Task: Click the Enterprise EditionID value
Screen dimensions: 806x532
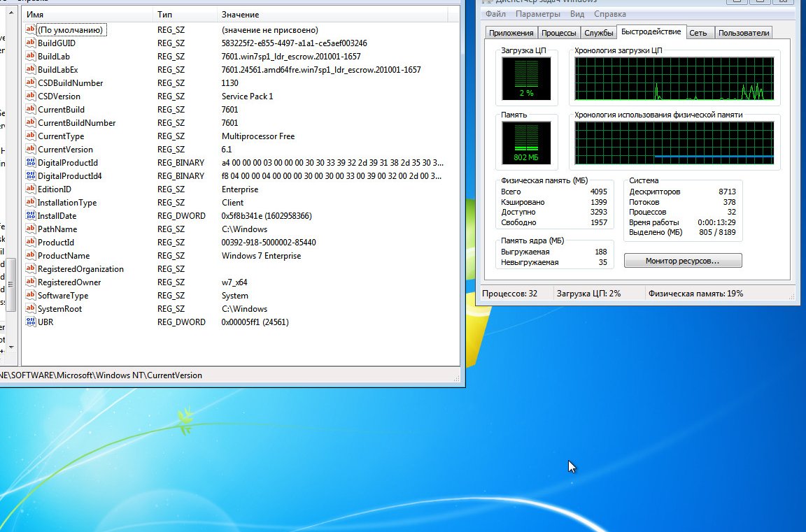Action: click(240, 189)
